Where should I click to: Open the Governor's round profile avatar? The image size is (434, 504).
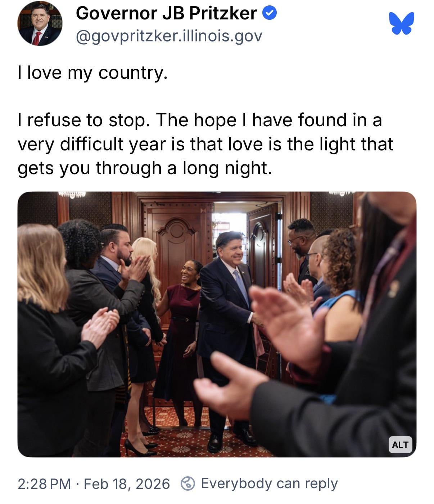(x=40, y=23)
